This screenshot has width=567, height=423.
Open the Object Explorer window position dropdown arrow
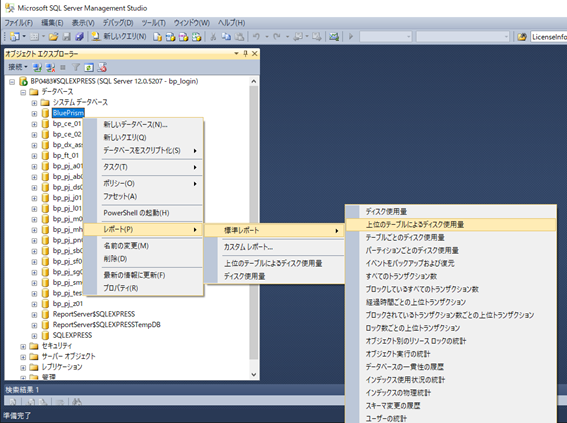[236, 54]
